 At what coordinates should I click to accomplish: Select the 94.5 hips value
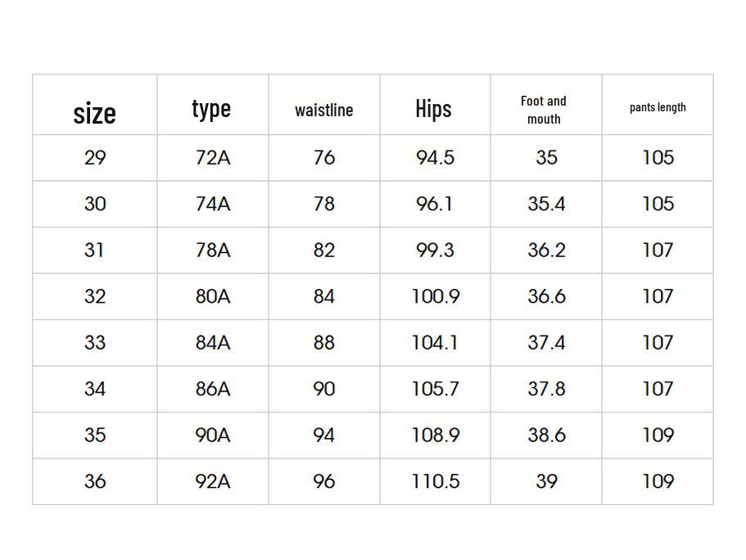point(435,158)
